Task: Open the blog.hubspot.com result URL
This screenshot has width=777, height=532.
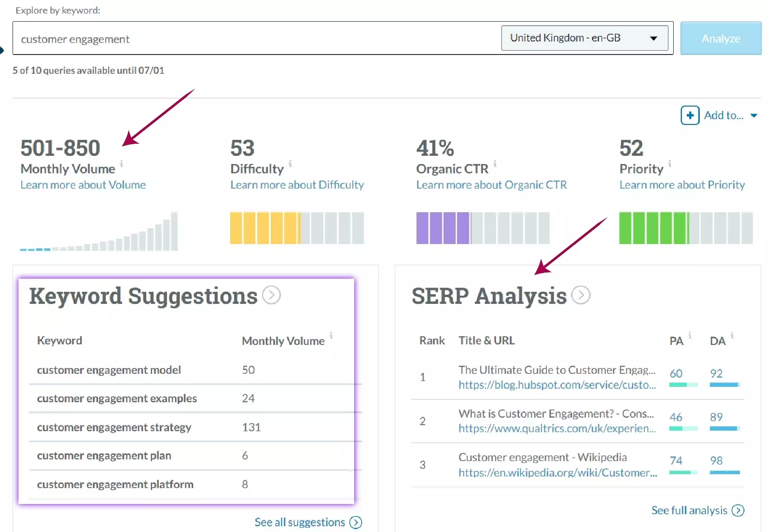Action: (557, 385)
